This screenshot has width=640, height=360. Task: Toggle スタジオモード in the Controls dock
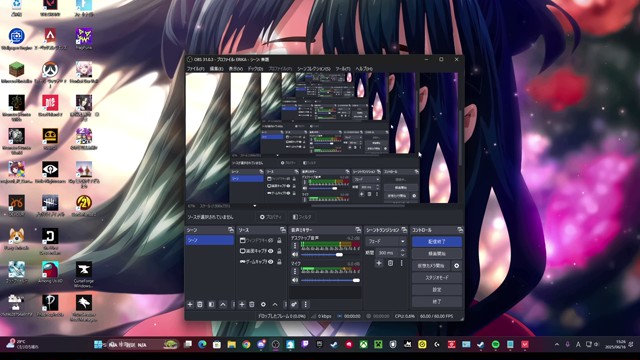(437, 278)
